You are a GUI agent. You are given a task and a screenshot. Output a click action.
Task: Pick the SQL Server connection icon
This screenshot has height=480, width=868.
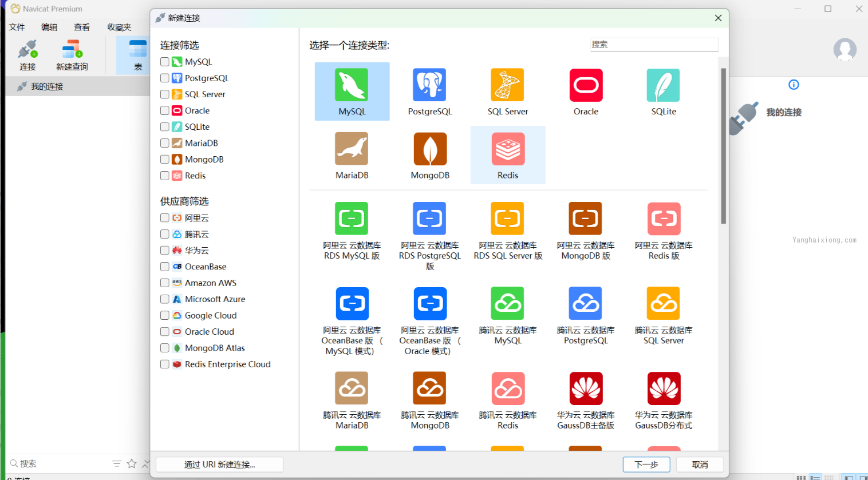click(x=507, y=85)
